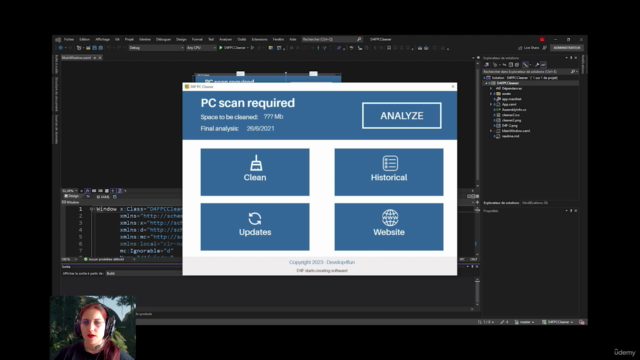
Task: Click the start without debugging outline play icon
Action: [x=252, y=48]
